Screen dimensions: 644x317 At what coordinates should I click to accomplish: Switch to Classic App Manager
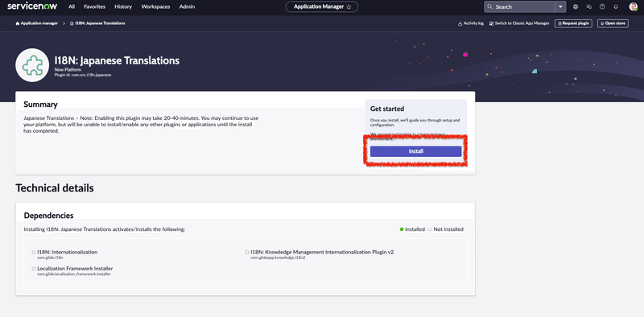519,23
